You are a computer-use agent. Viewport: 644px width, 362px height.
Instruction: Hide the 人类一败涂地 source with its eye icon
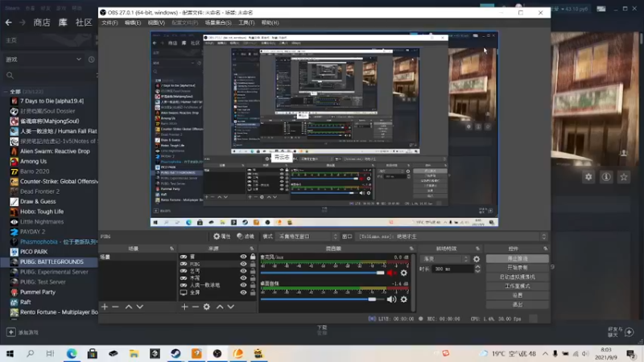(x=243, y=286)
